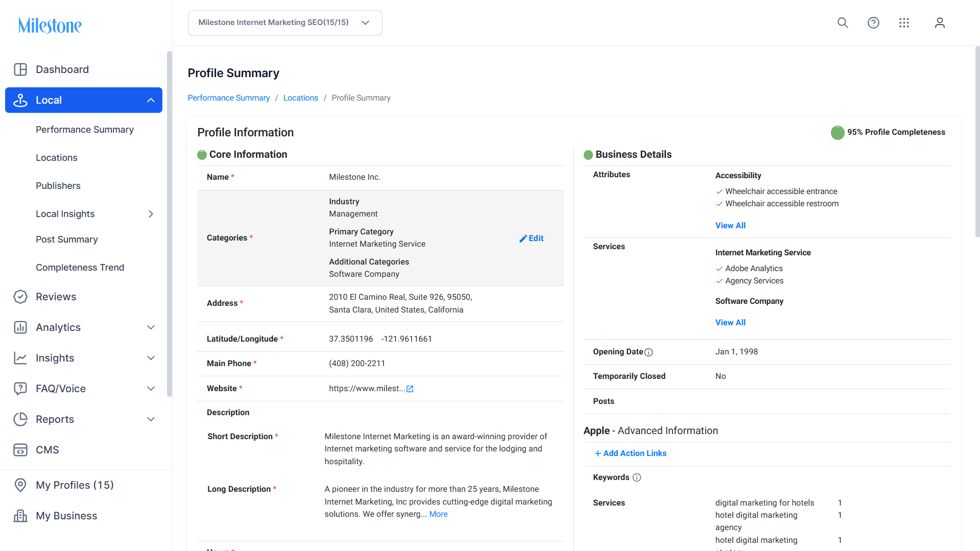This screenshot has height=551, width=980.
Task: Click the Adobe Analytics service
Action: point(754,269)
